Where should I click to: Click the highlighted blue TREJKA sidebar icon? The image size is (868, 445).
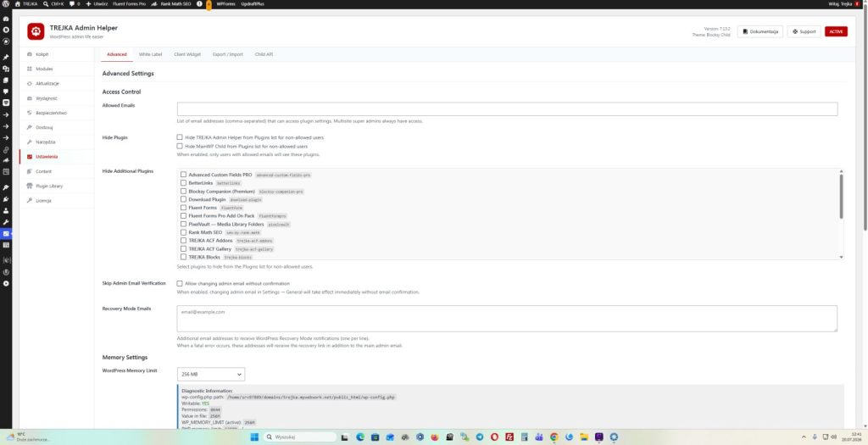tap(6, 234)
